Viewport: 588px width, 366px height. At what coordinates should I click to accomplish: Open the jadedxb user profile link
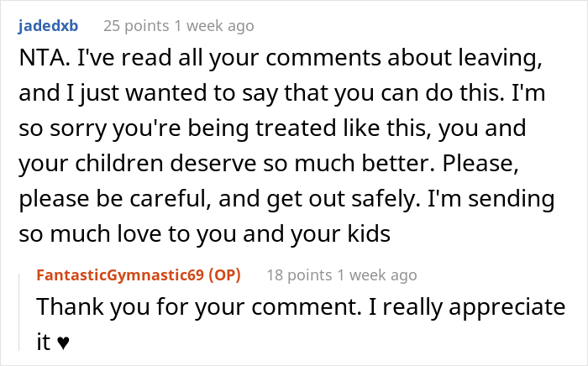coord(48,26)
